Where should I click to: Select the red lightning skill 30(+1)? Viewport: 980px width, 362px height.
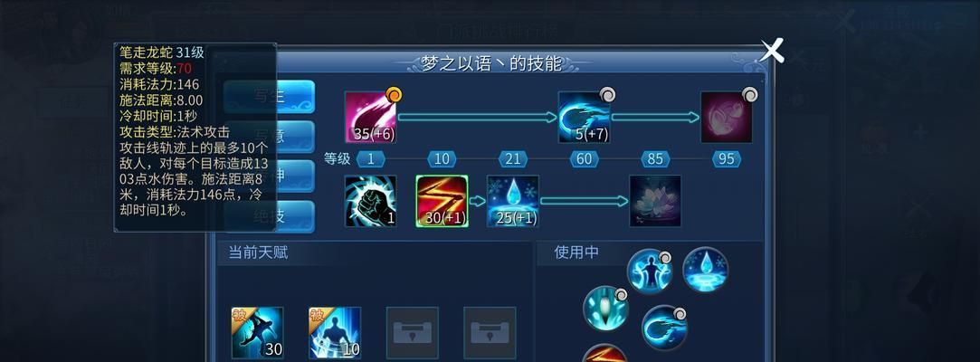coord(442,201)
